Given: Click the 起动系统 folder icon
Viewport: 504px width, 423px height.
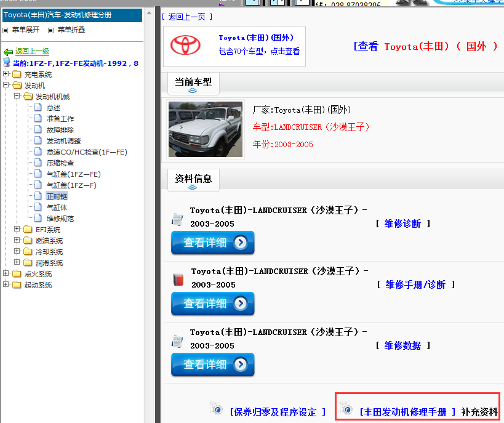Looking at the screenshot, I should (17, 285).
